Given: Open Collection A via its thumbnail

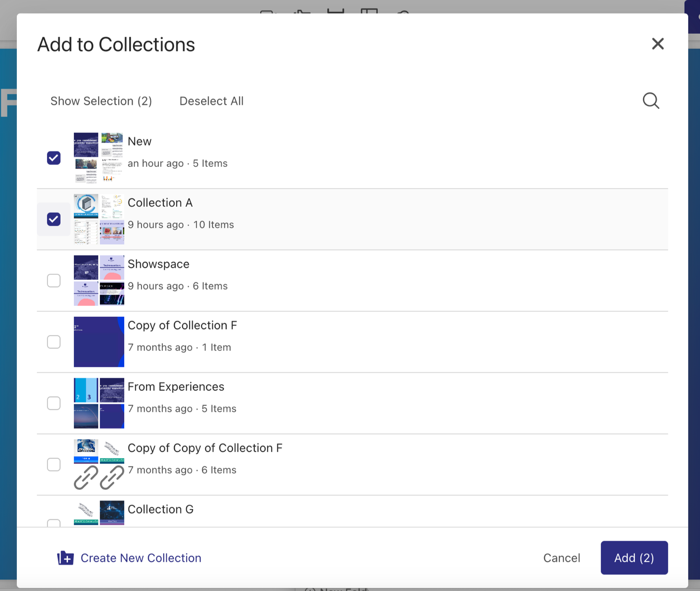Looking at the screenshot, I should pos(99,219).
